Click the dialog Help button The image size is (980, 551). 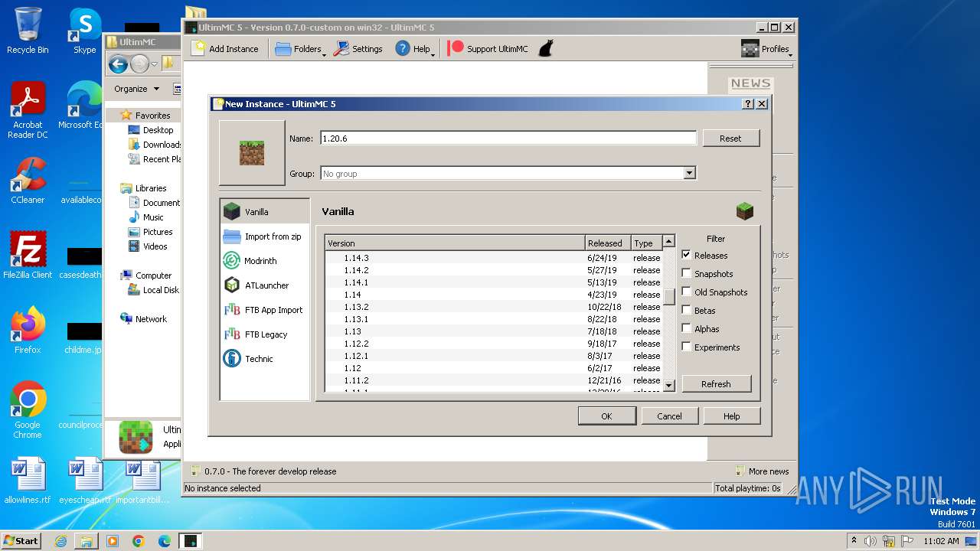[x=731, y=416]
